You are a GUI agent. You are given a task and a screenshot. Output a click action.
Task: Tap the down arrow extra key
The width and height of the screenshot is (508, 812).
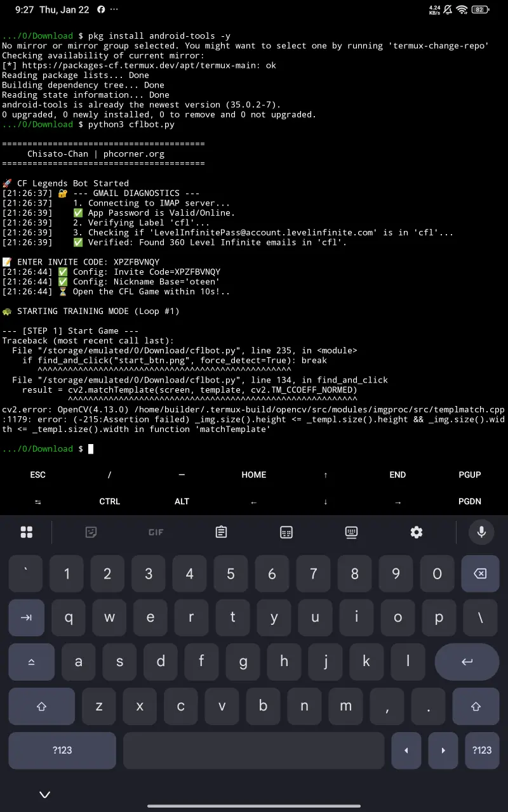326,501
